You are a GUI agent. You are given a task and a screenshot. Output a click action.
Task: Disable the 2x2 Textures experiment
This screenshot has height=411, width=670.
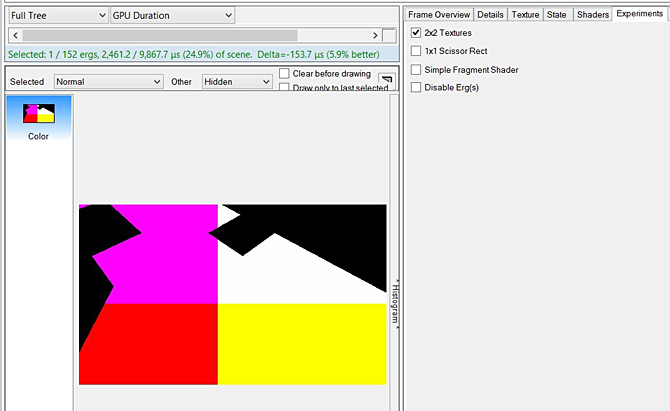(x=416, y=33)
